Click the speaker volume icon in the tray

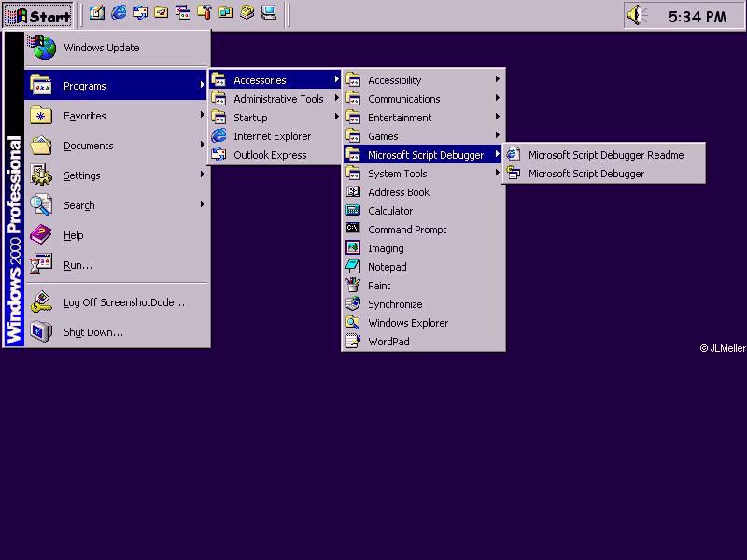click(x=637, y=16)
